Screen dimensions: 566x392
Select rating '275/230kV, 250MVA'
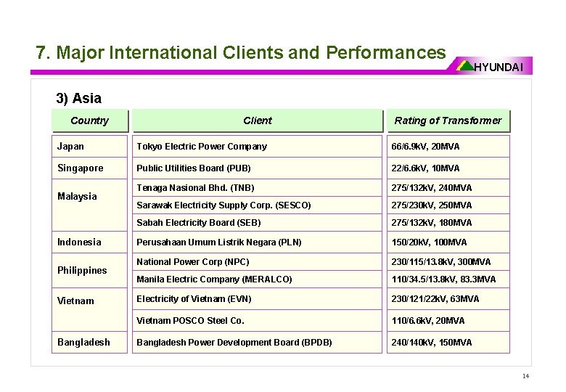pos(448,205)
